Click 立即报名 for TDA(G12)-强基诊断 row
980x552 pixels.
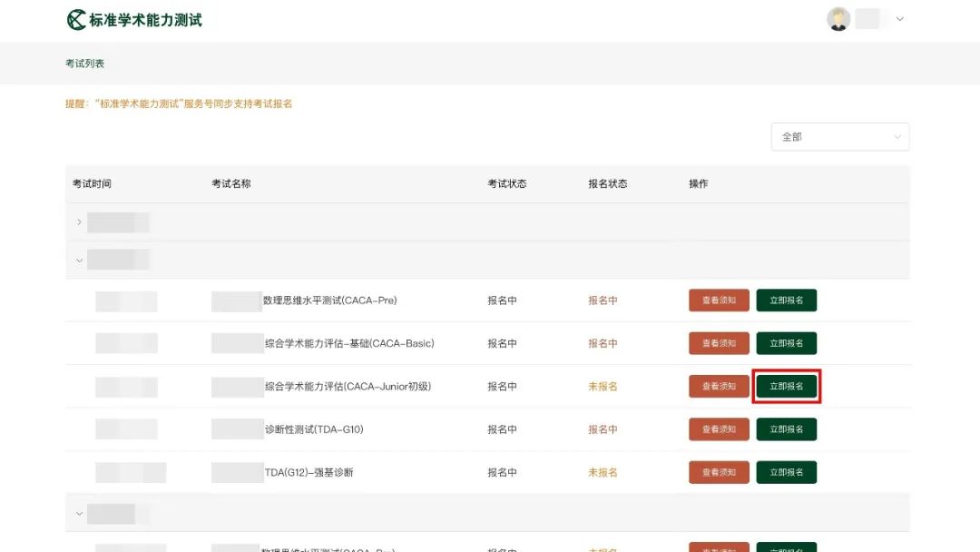click(786, 472)
